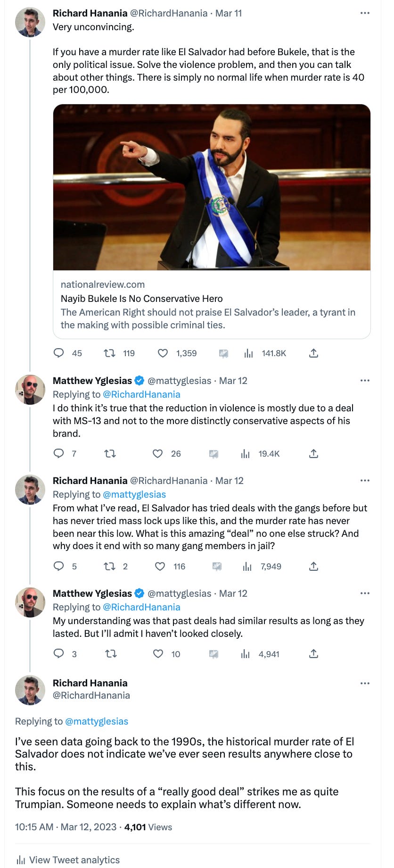Click Matthew Yglesias's verified badge
The width and height of the screenshot is (394, 868).
(140, 381)
